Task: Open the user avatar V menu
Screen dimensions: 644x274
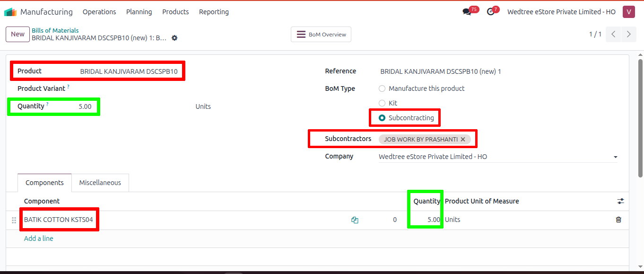Action: (x=628, y=12)
